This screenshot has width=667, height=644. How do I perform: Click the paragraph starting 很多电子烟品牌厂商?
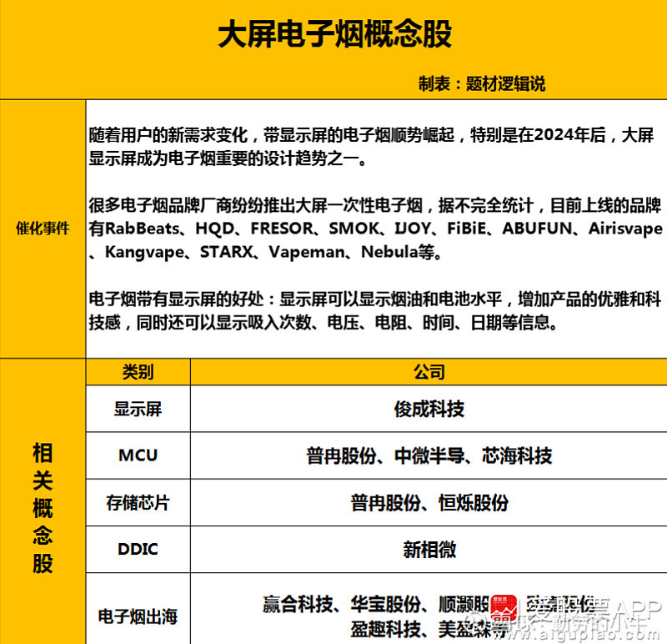click(376, 229)
